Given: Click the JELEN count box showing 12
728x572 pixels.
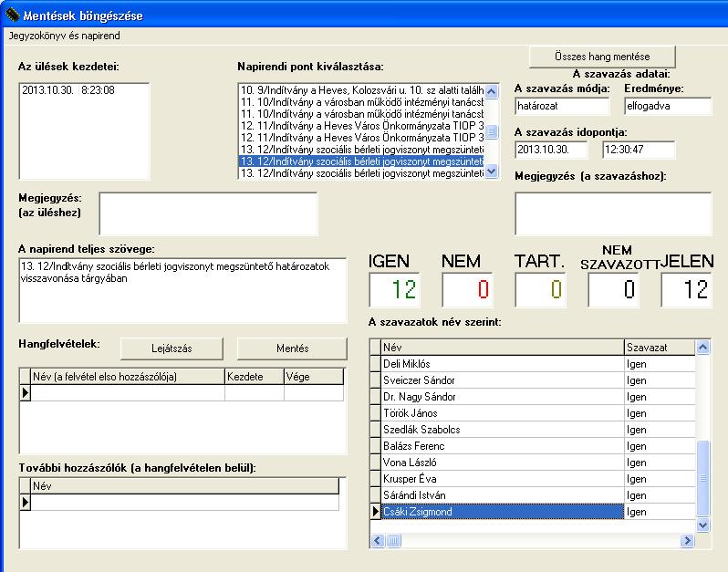Looking at the screenshot, I should (686, 290).
